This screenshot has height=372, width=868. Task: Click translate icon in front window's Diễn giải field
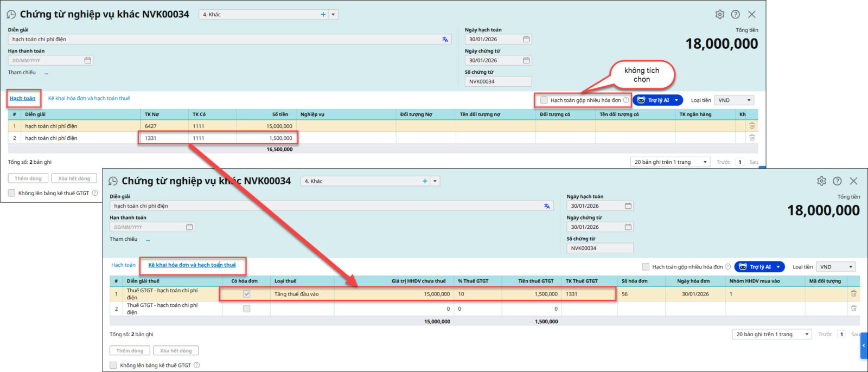point(547,206)
